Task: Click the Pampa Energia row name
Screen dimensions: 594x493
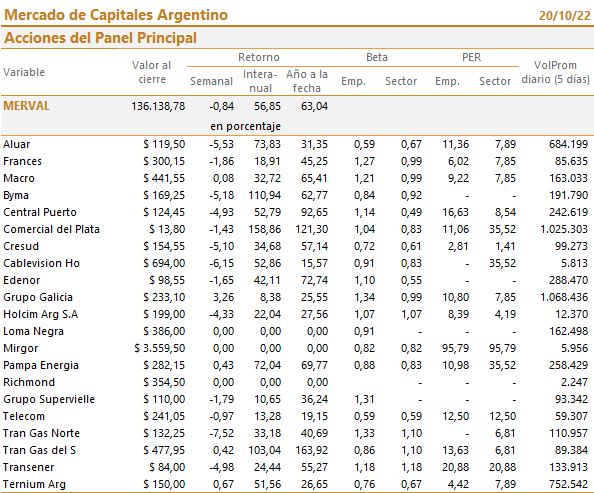Action: (41, 365)
